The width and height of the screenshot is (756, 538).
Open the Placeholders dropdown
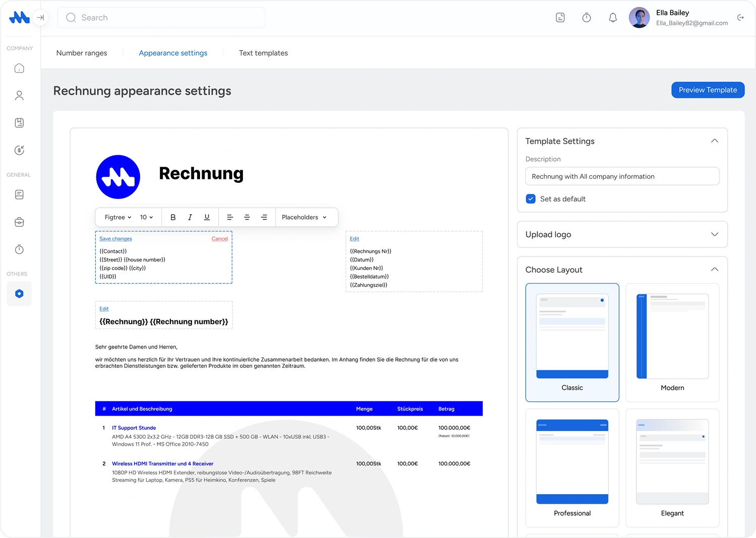[304, 217]
